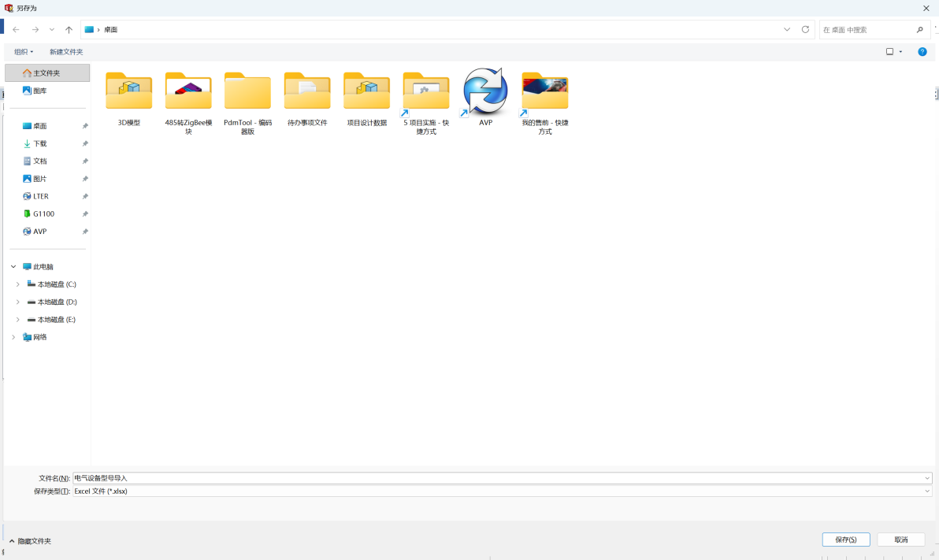Open the 待办事项文件 folder
939x560 pixels.
(x=307, y=91)
